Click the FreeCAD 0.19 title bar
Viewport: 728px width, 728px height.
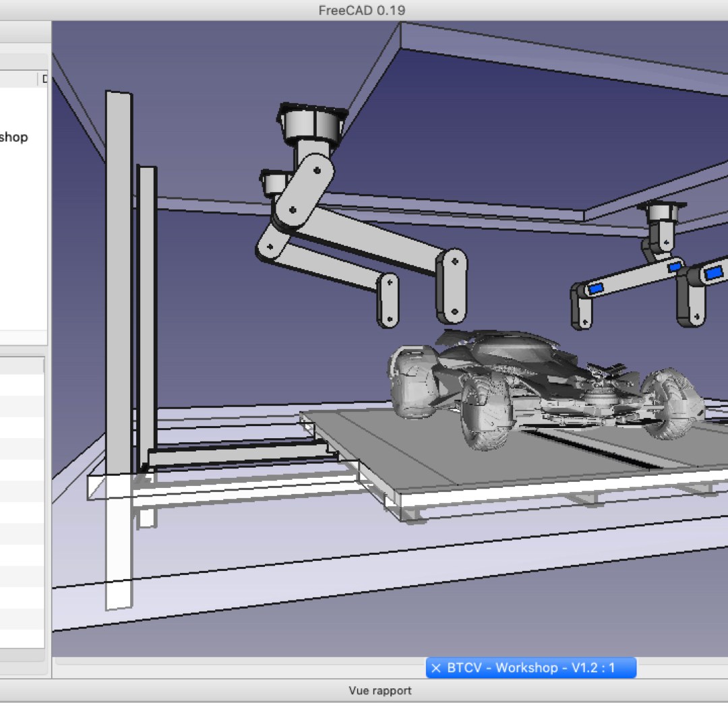tap(362, 10)
